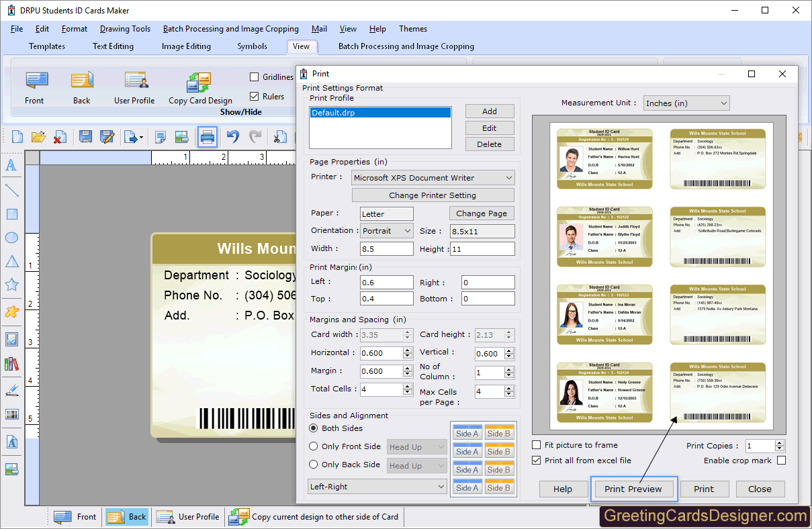Enable crop mark option
Viewport: 812px width, 529px height.
[780, 461]
